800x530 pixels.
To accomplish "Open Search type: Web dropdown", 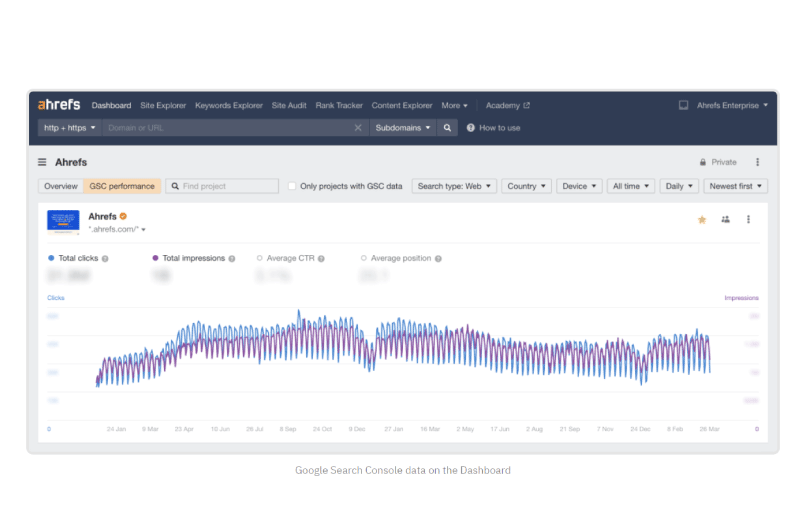I will click(454, 186).
